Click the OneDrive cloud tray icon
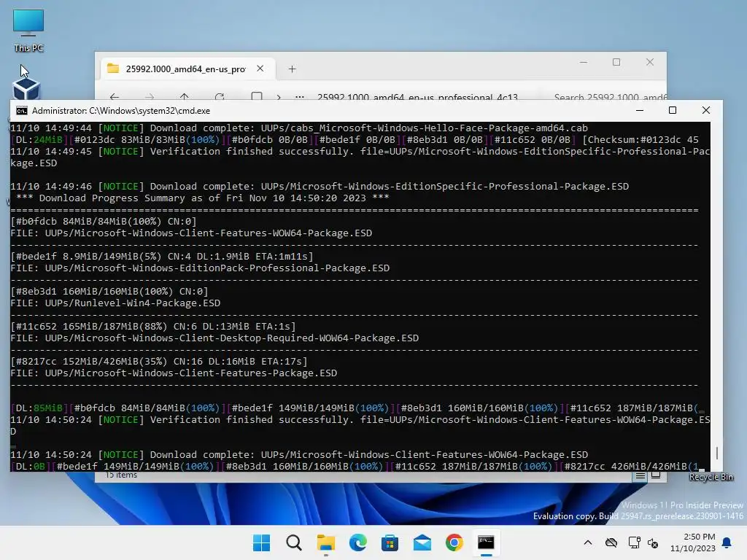 click(611, 542)
